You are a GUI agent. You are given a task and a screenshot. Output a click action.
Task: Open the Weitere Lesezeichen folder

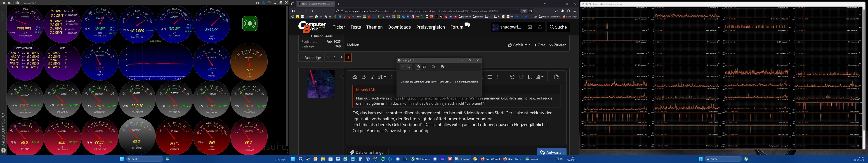[550, 17]
